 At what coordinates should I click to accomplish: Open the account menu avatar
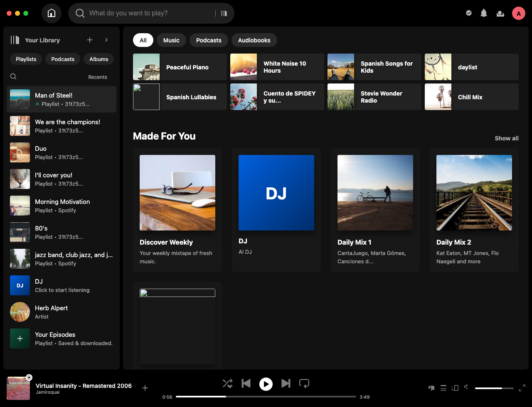click(518, 13)
